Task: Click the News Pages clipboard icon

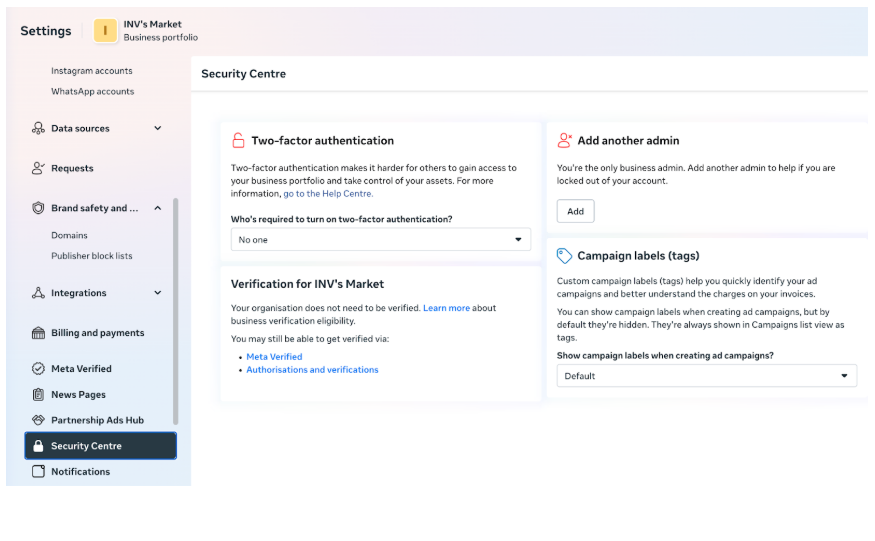Action: [38, 395]
